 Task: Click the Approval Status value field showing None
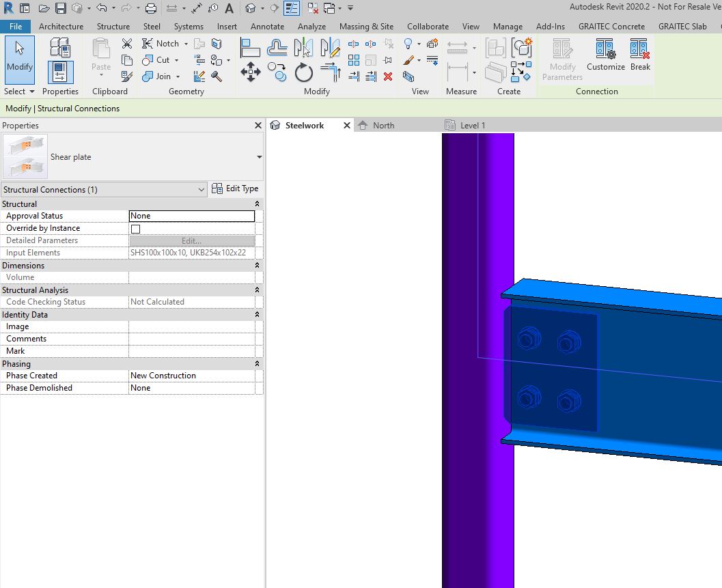(x=191, y=216)
